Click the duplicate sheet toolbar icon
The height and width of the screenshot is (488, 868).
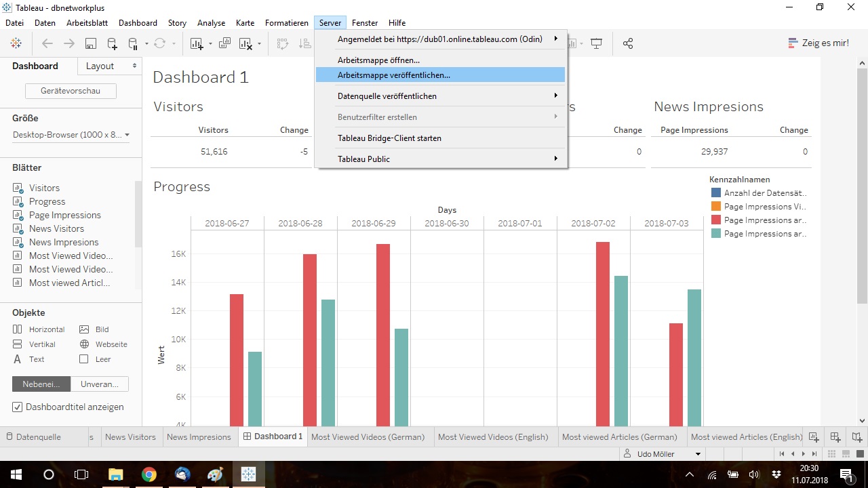point(224,43)
